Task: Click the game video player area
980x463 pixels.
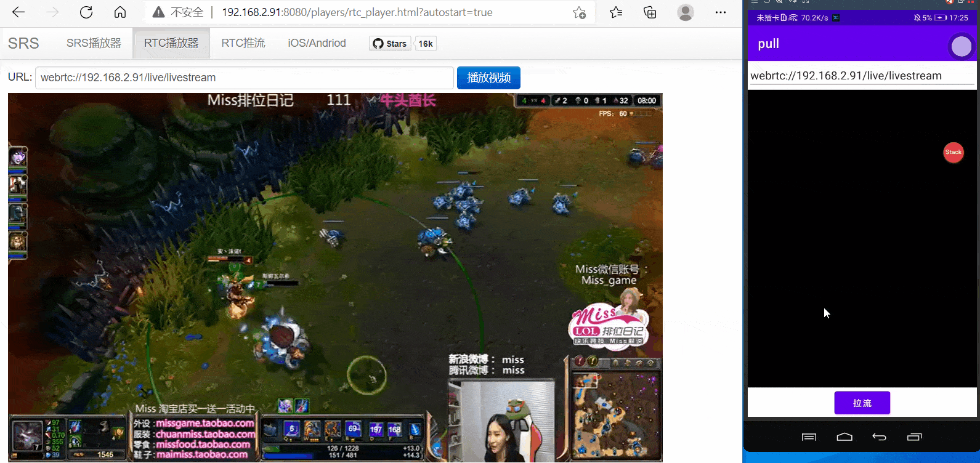Action: [335, 277]
